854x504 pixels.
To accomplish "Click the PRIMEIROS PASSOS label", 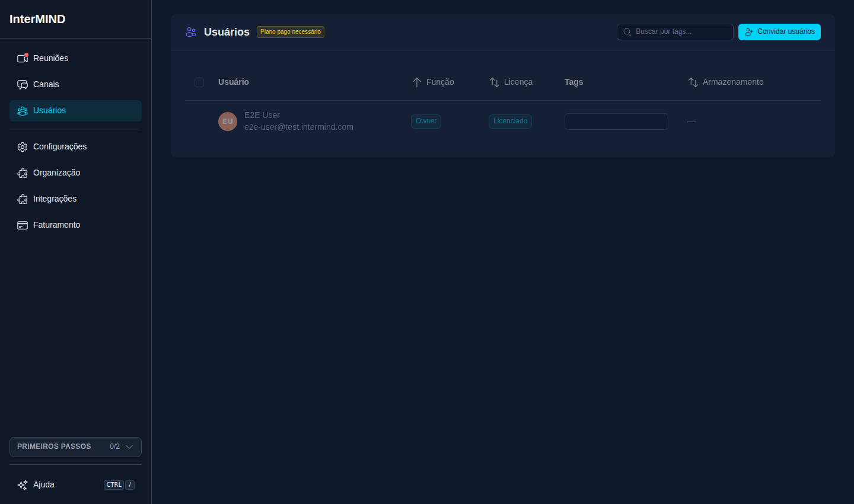I will (54, 447).
